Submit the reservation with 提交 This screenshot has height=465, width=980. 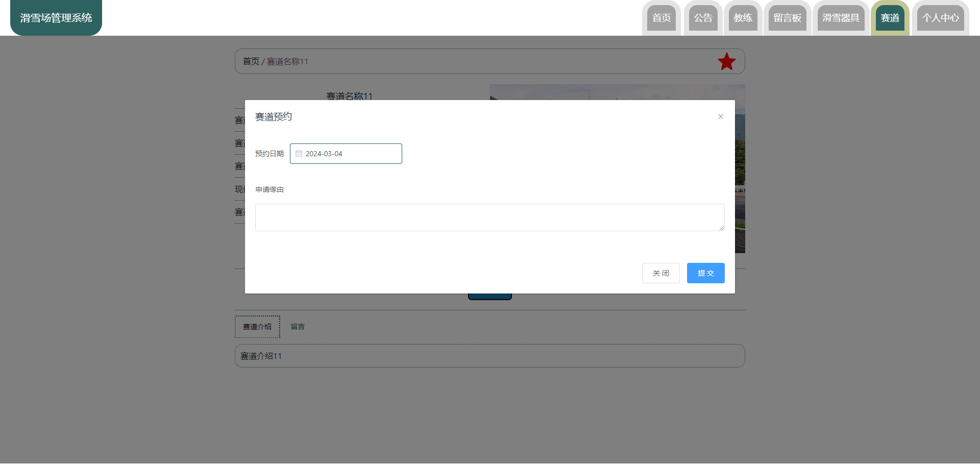pyautogui.click(x=705, y=273)
